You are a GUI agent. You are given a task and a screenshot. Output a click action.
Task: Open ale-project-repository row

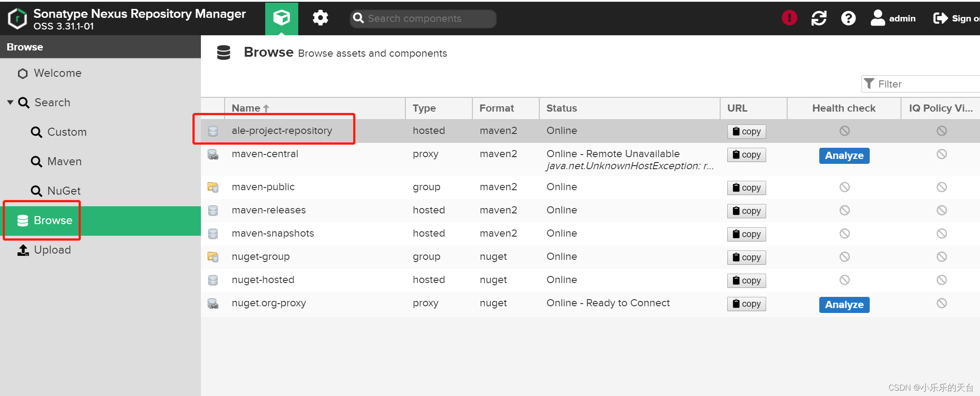pyautogui.click(x=590, y=131)
